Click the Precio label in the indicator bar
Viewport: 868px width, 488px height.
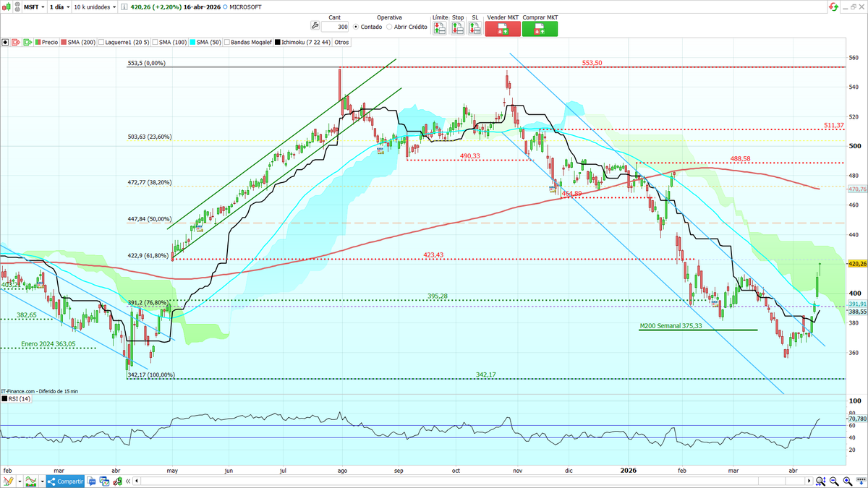(46, 42)
